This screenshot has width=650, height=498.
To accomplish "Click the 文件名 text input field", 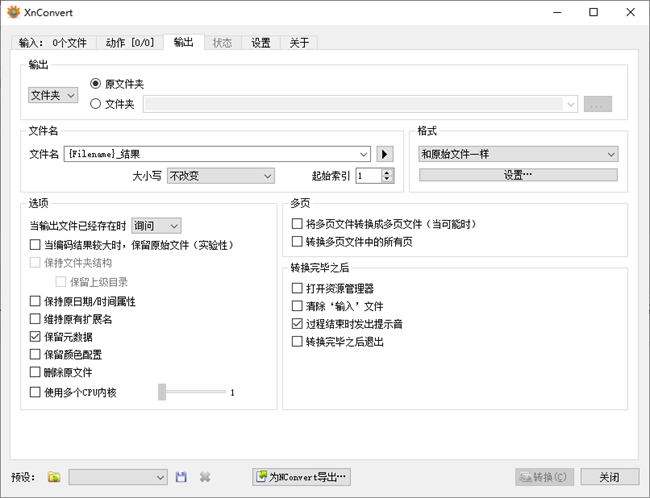I will [216, 154].
